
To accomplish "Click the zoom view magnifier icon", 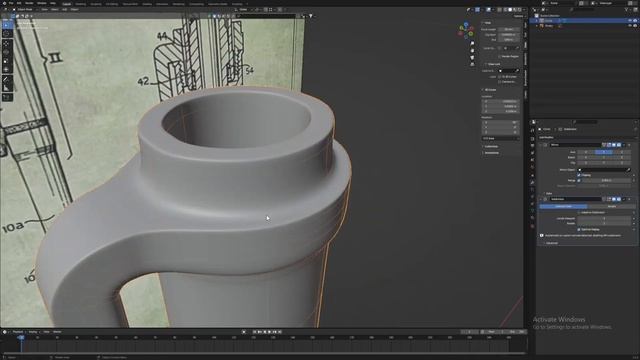I will pos(472,44).
